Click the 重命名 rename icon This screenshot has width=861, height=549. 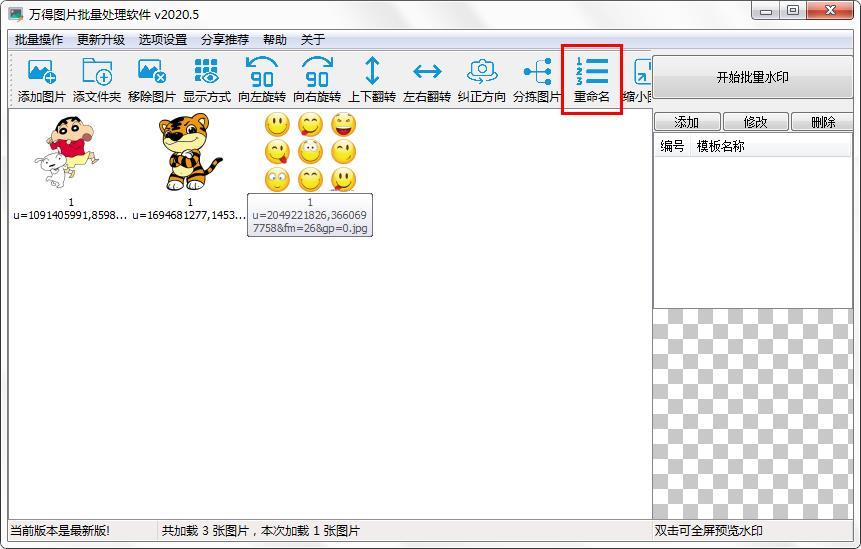point(592,80)
